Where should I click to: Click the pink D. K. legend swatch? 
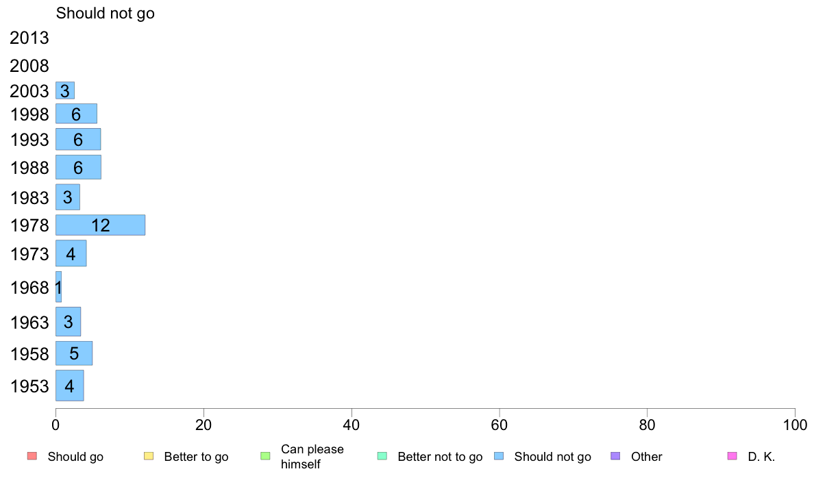pyautogui.click(x=732, y=456)
